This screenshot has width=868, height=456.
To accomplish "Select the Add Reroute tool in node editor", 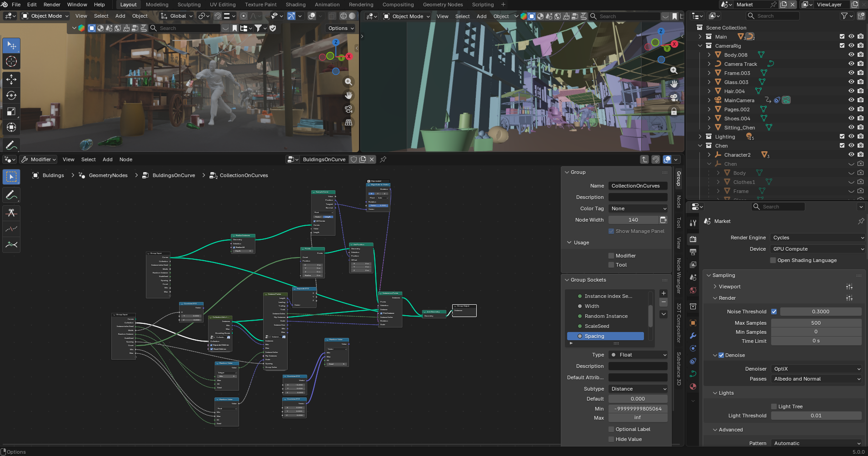I will tap(11, 245).
